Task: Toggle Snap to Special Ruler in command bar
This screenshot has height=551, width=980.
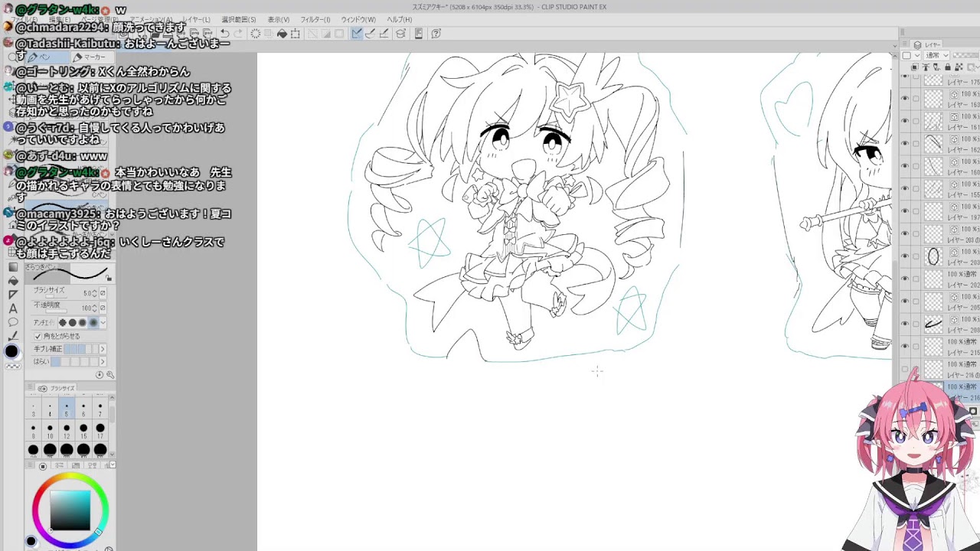Action: pyautogui.click(x=371, y=34)
